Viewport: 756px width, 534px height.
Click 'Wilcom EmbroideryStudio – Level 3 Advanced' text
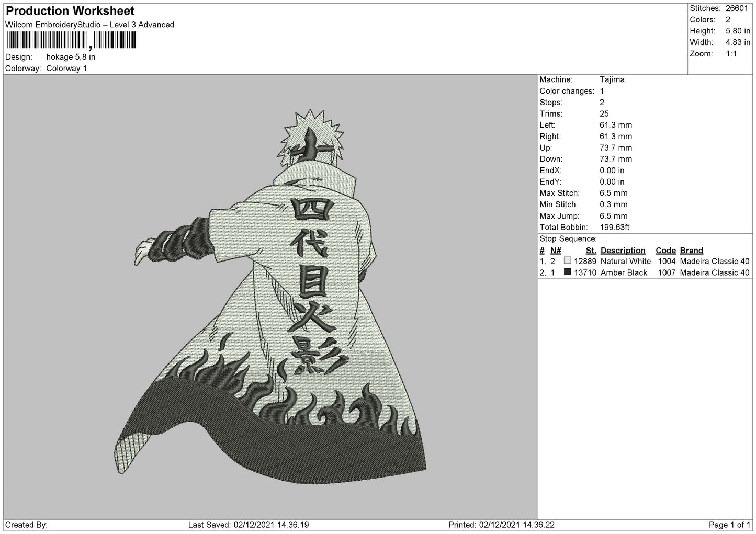89,25
